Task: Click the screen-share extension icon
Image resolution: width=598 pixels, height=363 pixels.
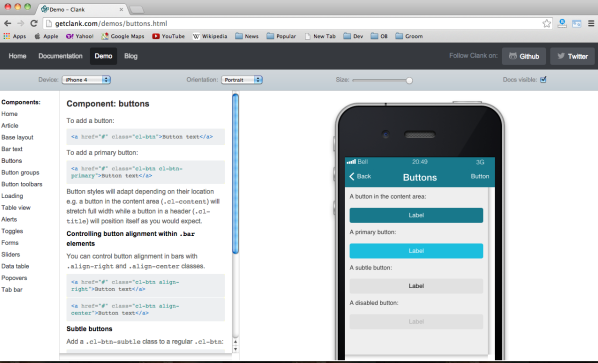Action: (x=577, y=24)
